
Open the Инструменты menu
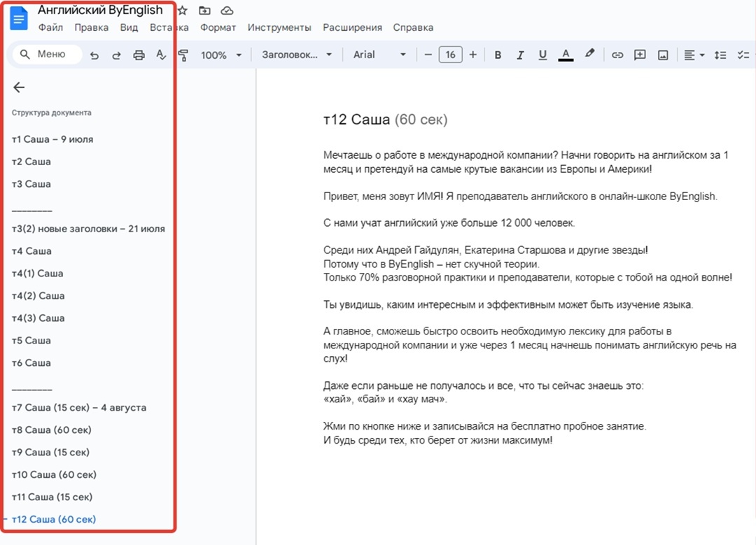coord(279,27)
